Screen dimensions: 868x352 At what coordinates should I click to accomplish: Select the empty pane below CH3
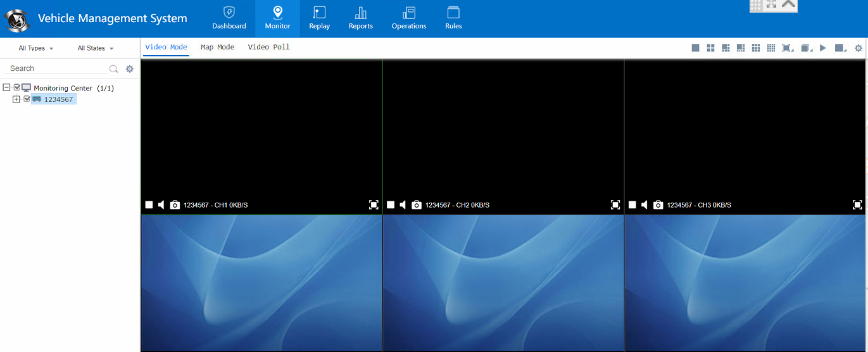tap(745, 282)
